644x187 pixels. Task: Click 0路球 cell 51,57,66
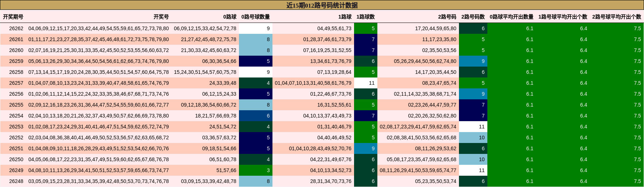pyautogui.click(x=226, y=170)
